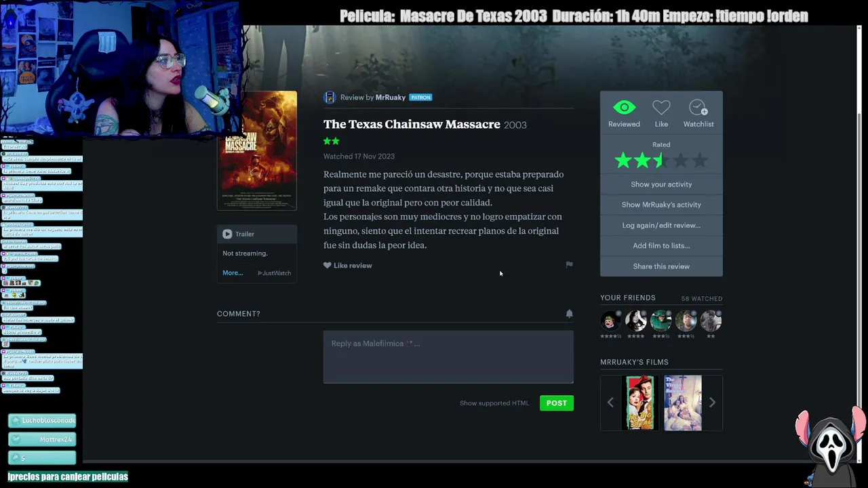
Task: Open YOUR FRIENDS heading link
Action: [628, 298]
